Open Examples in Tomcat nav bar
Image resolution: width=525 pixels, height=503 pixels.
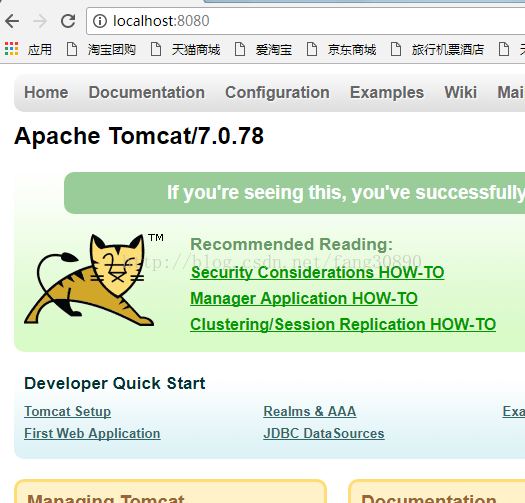click(x=387, y=92)
